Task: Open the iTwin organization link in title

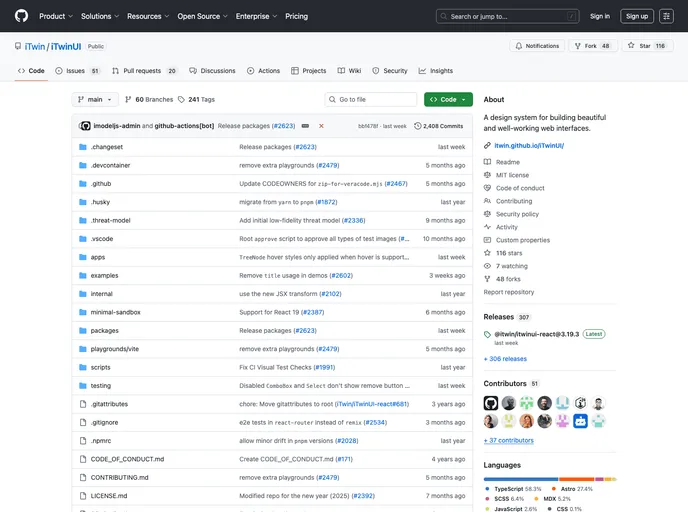Action: click(x=35, y=47)
